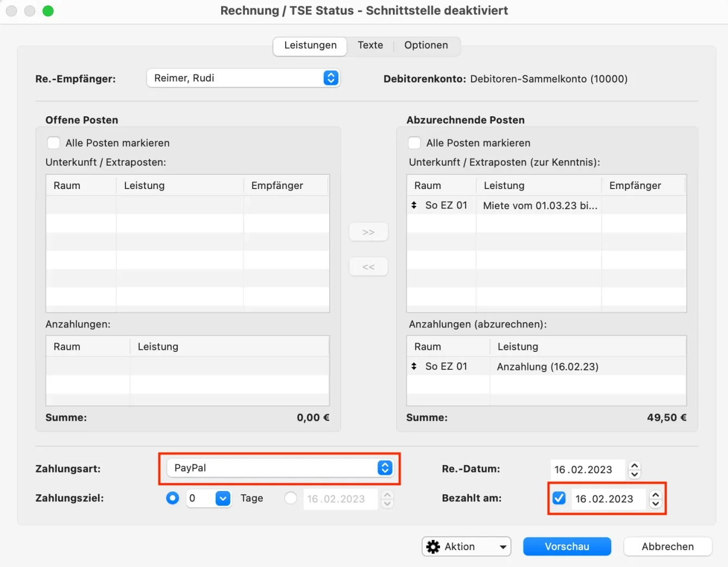Click the Zahlungsziel date stepper arrows
Screen dimensions: 728x567
[387, 499]
